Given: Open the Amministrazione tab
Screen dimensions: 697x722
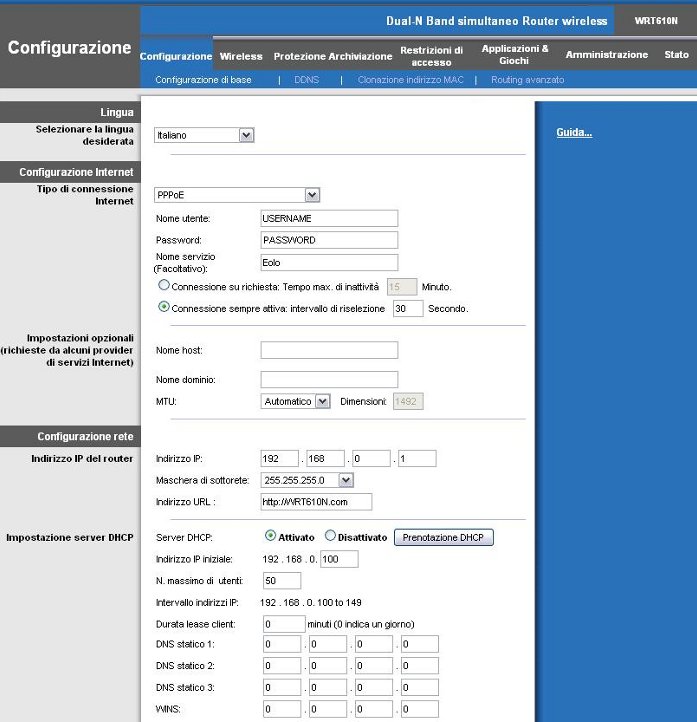Looking at the screenshot, I should (x=607, y=54).
